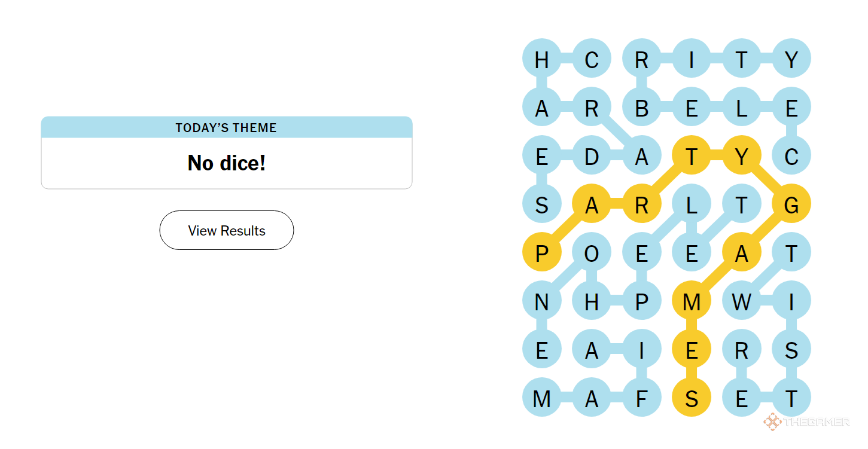Screen dimensions: 868x449
Task: Click the yellow letter S tile
Action: click(x=692, y=398)
